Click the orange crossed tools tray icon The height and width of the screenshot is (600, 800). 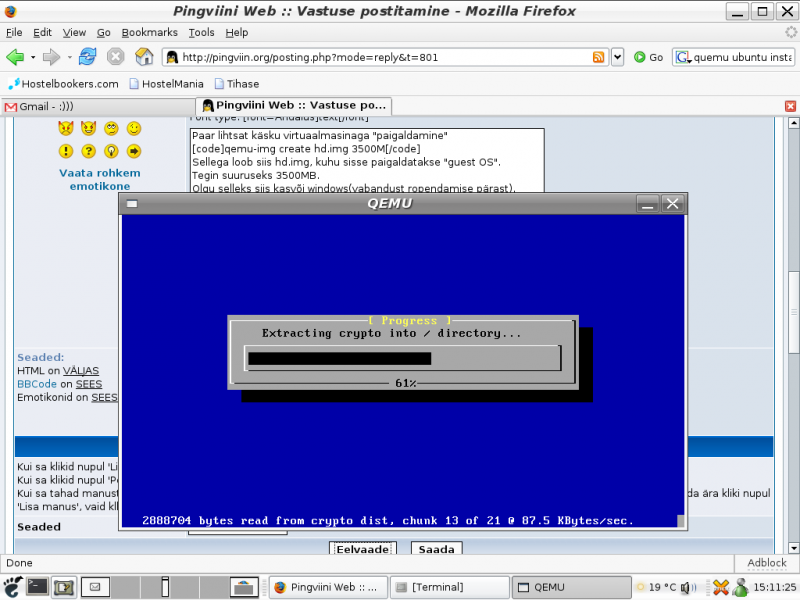pyautogui.click(x=720, y=587)
